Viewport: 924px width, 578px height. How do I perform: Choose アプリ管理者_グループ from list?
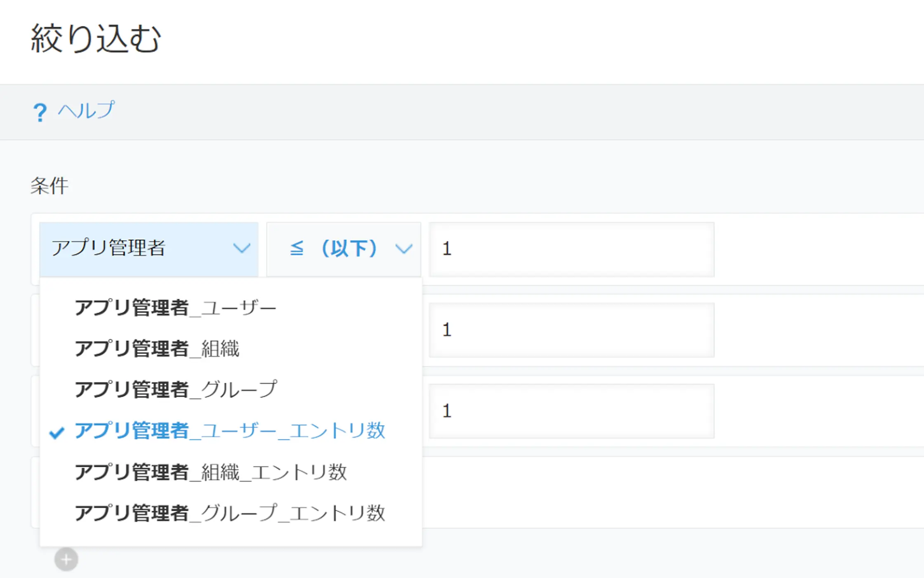point(176,390)
